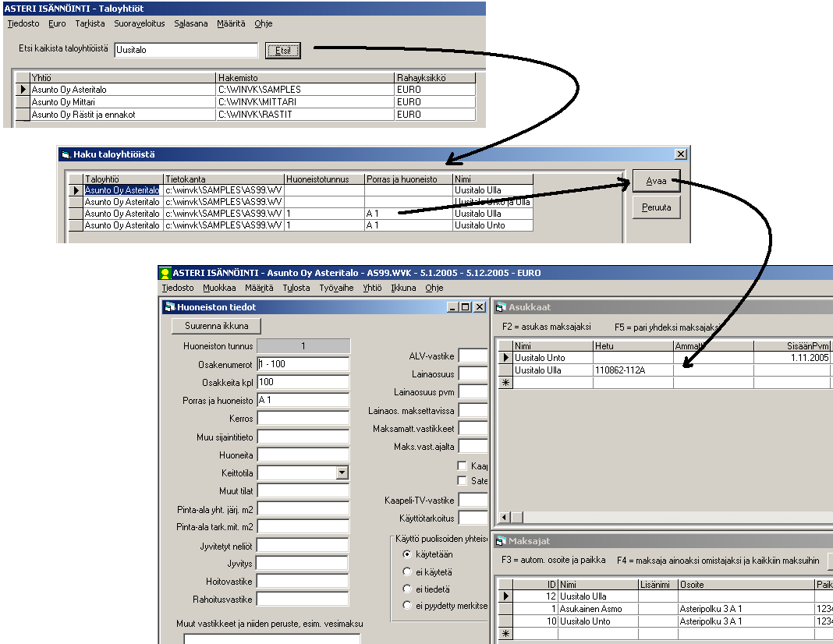The width and height of the screenshot is (833, 644).
Task: Click the Huoneiston tiedot window icon
Action: click(170, 307)
